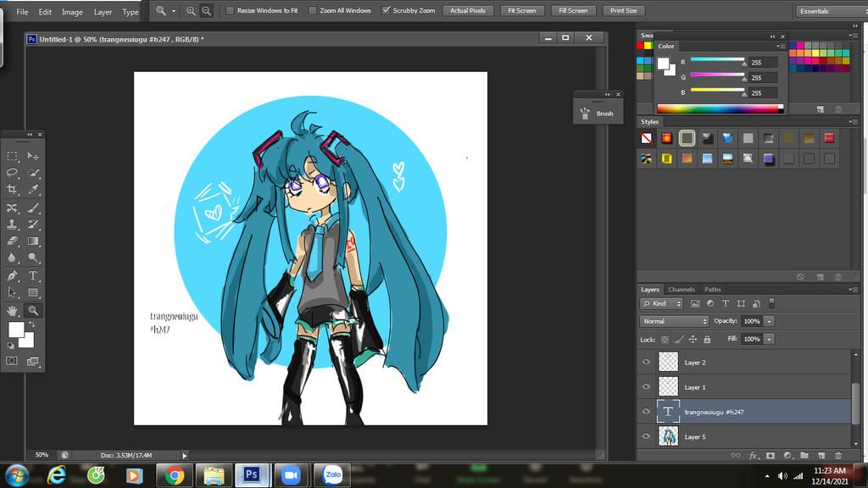868x488 pixels.
Task: Click the add layer style fx icon
Action: click(x=753, y=455)
